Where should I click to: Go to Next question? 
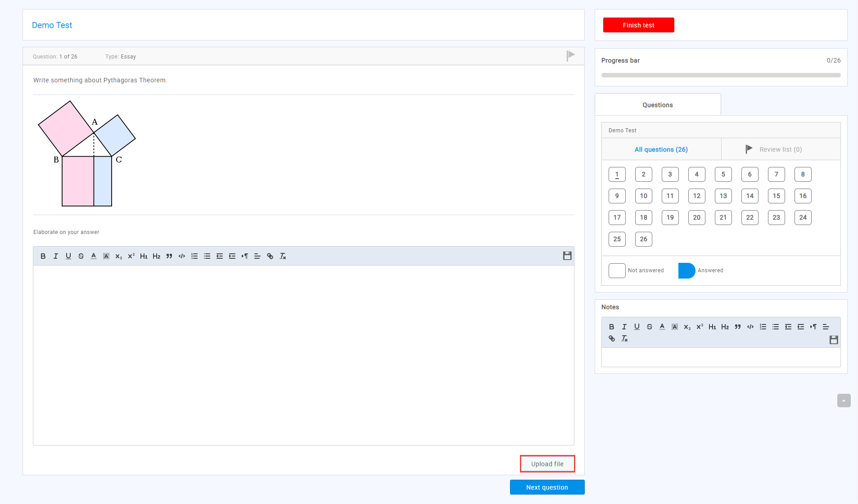point(547,487)
